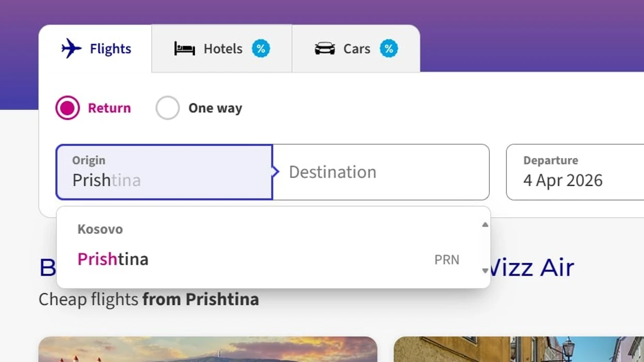This screenshot has height=362, width=644.
Task: Click the car icon on Cars tab
Action: (325, 49)
